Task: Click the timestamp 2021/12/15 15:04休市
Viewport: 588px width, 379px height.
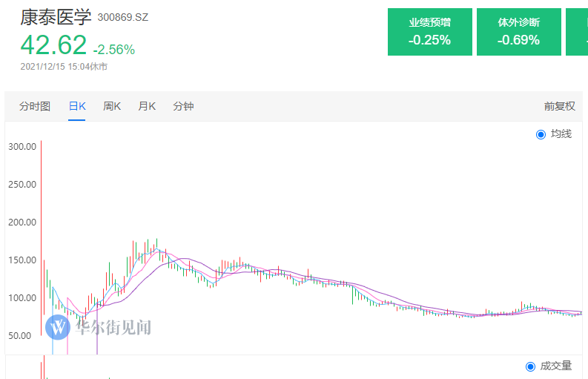Action: coord(64,67)
